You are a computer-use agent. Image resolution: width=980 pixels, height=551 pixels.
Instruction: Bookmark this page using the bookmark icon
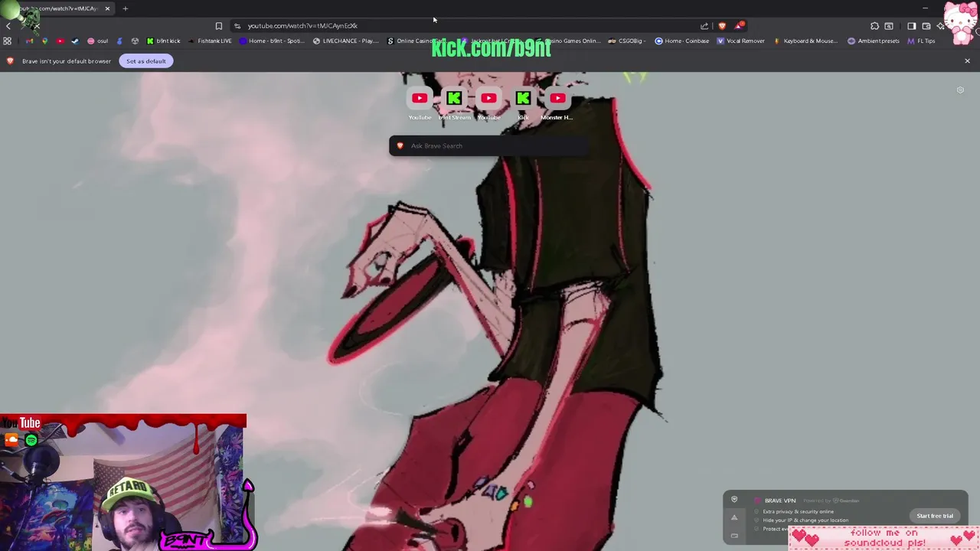pyautogui.click(x=218, y=26)
